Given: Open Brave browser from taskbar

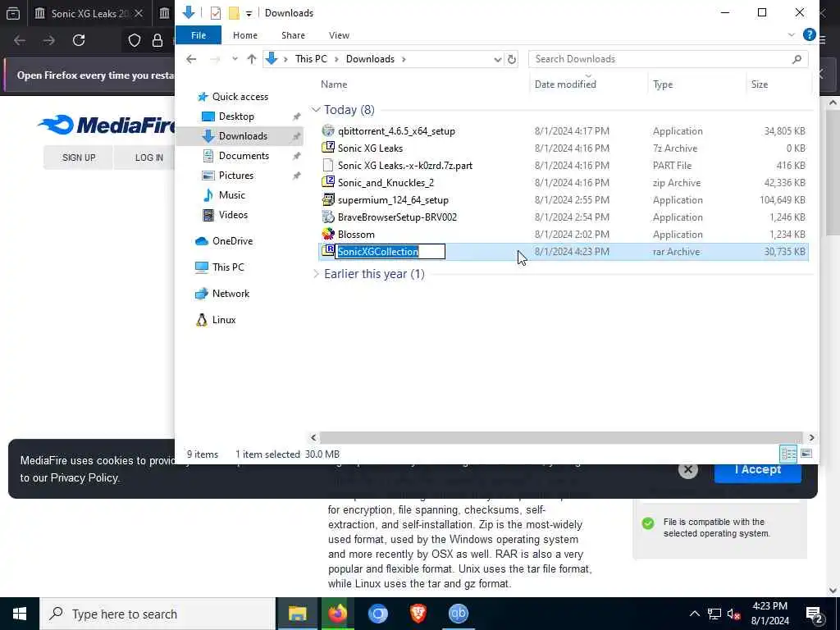Looking at the screenshot, I should (418, 614).
